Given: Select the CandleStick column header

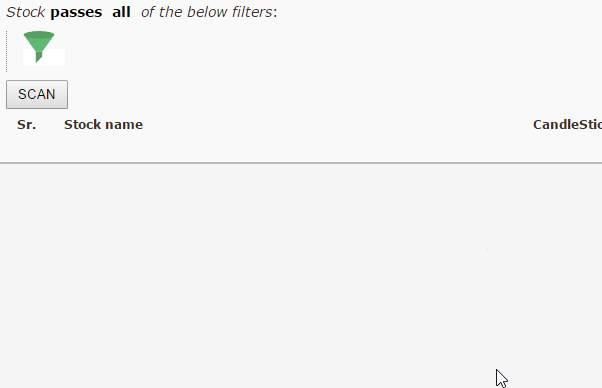Looking at the screenshot, I should pyautogui.click(x=567, y=125).
